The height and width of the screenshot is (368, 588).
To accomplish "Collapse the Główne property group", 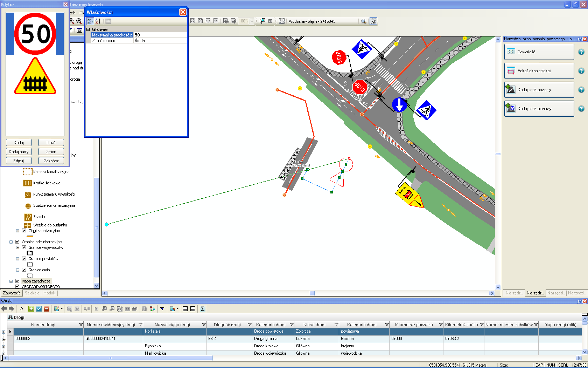I will [x=88, y=29].
